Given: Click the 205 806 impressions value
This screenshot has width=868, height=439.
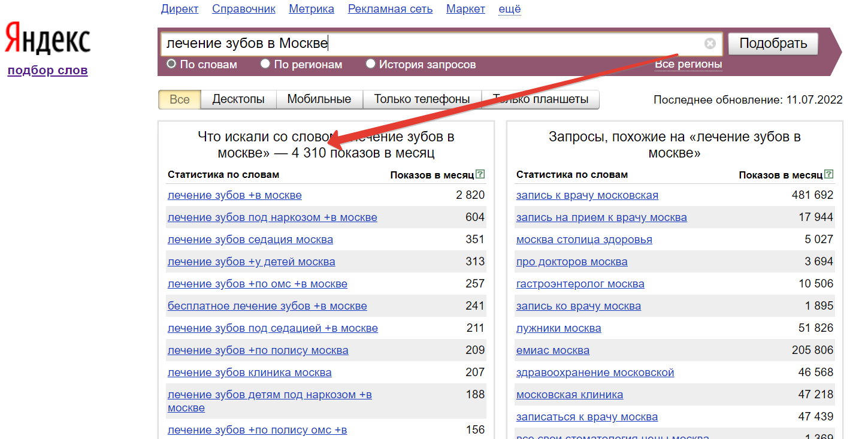Looking at the screenshot, I should click(812, 350).
